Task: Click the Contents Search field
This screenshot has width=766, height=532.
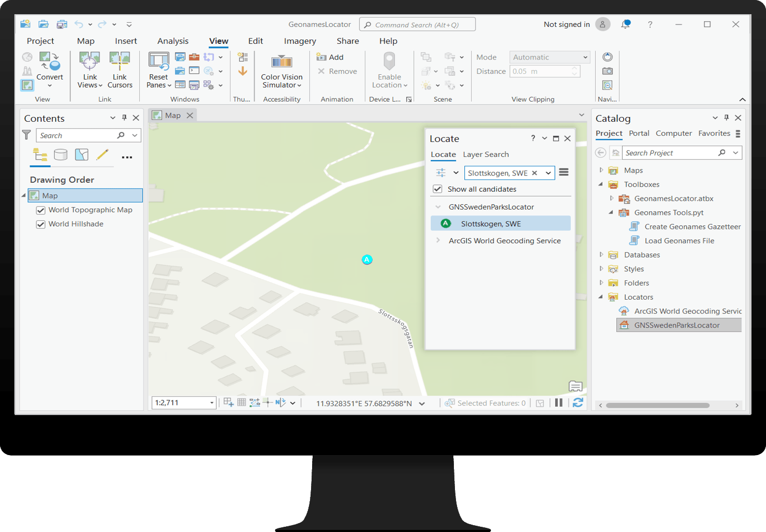Action: click(88, 135)
